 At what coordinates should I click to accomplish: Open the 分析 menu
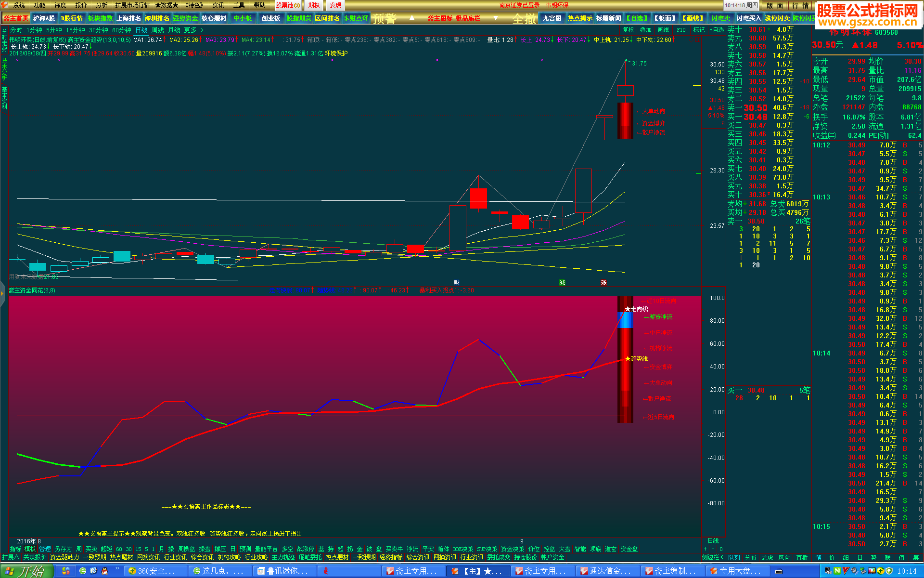pyautogui.click(x=102, y=5)
